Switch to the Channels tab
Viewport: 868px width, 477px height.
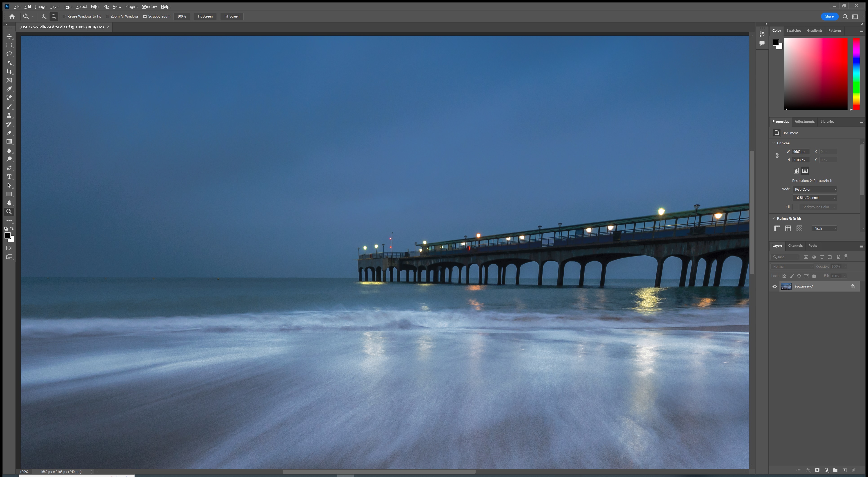tap(795, 245)
